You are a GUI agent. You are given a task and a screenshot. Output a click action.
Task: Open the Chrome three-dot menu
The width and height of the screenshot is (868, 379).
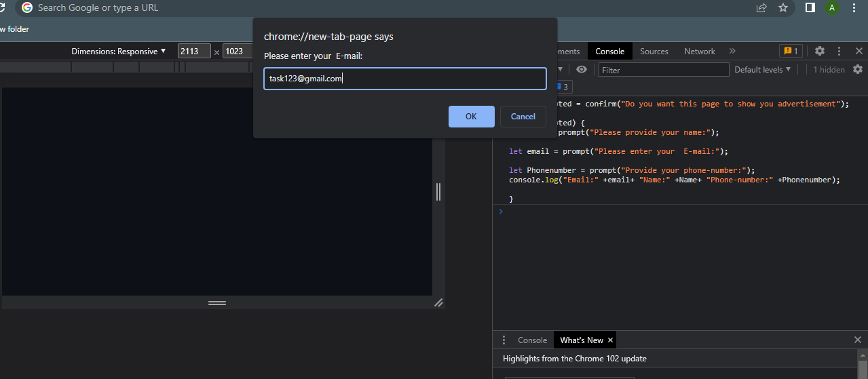tap(854, 7)
